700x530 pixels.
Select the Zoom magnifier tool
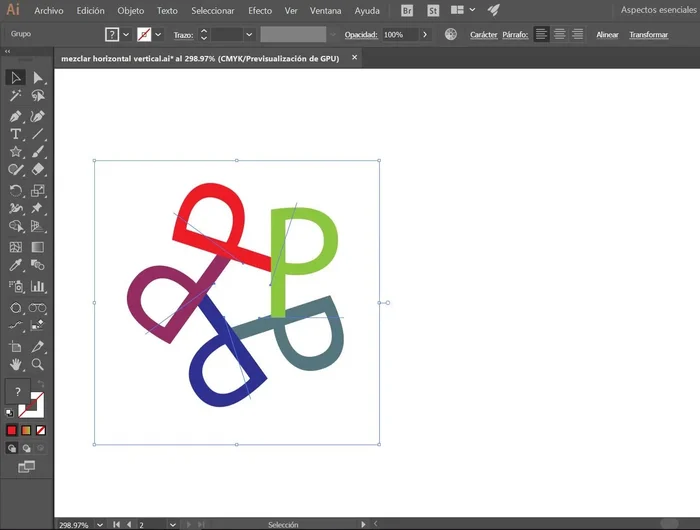click(38, 364)
